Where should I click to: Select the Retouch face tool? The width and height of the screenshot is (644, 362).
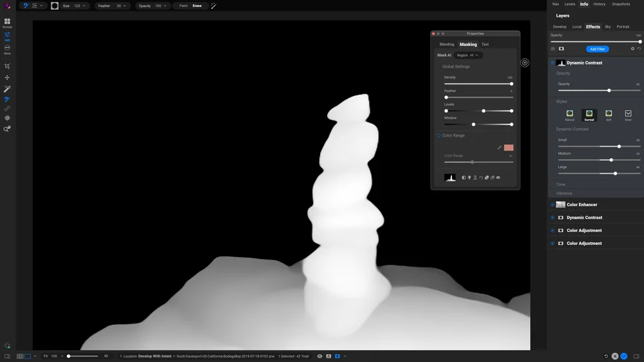tap(7, 119)
